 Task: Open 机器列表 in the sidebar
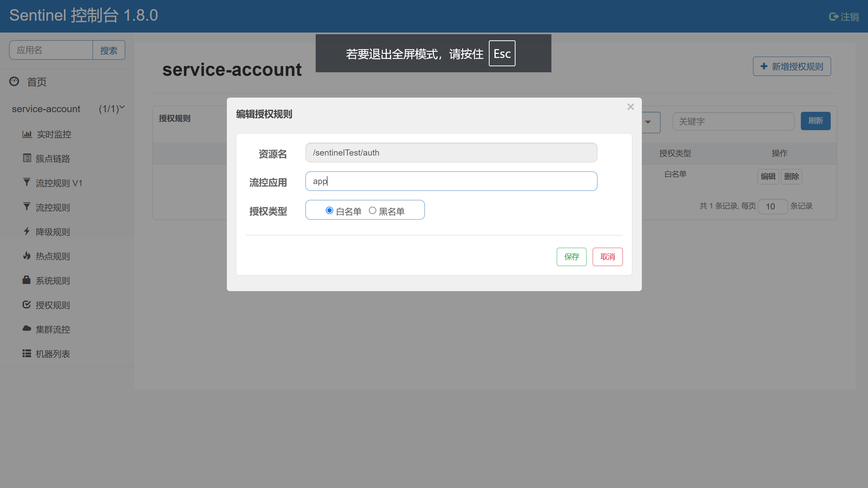click(x=53, y=354)
